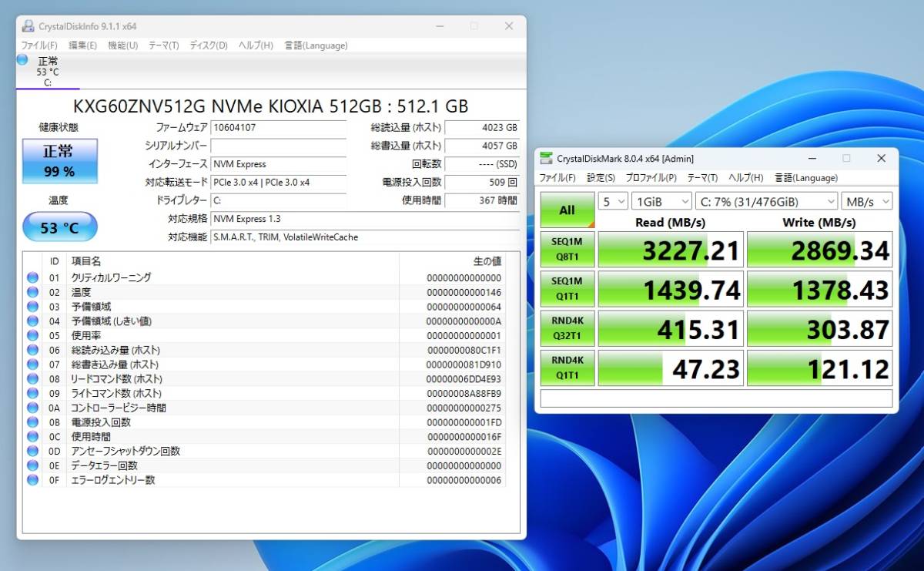Click the health status 正常 99% button
The height and width of the screenshot is (571, 924).
59,161
